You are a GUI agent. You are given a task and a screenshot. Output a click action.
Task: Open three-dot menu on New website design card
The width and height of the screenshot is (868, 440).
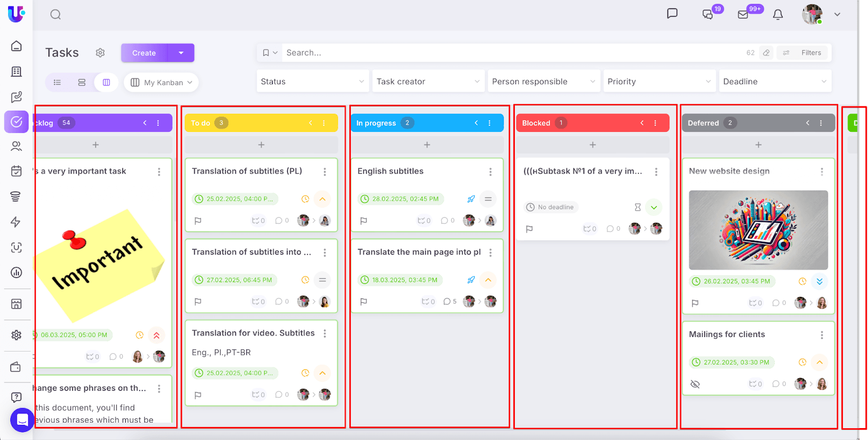(822, 171)
